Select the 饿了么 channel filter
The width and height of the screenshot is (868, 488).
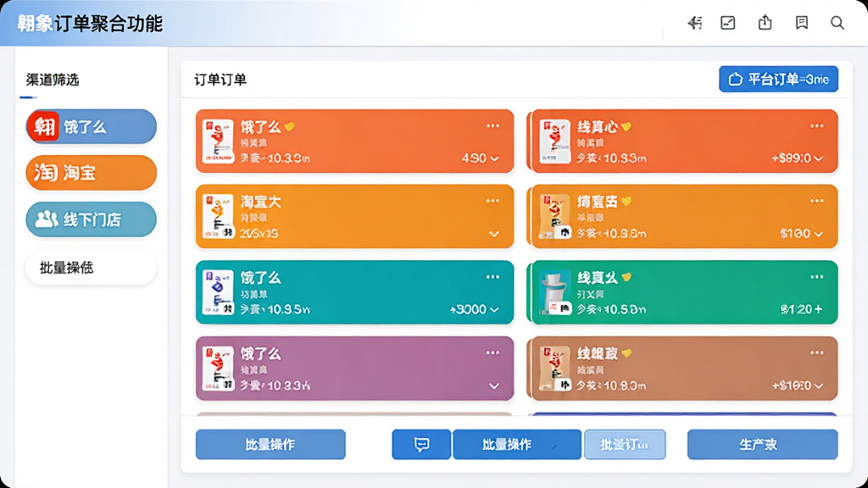point(92,127)
